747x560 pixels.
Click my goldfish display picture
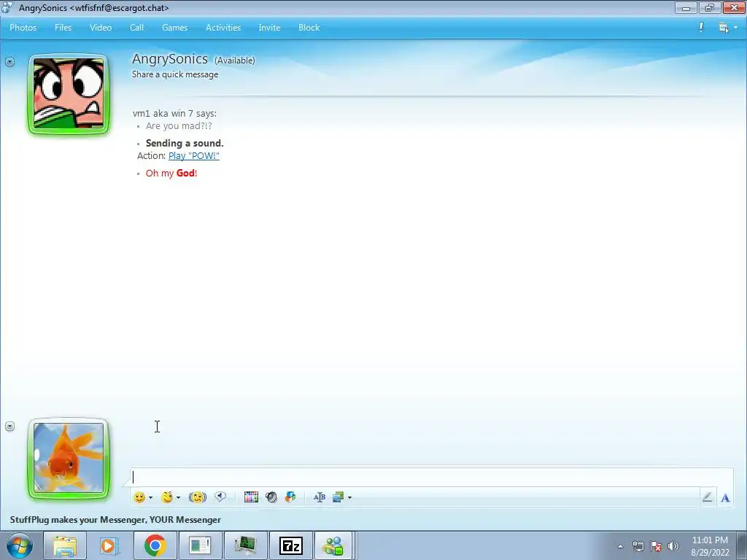click(69, 459)
